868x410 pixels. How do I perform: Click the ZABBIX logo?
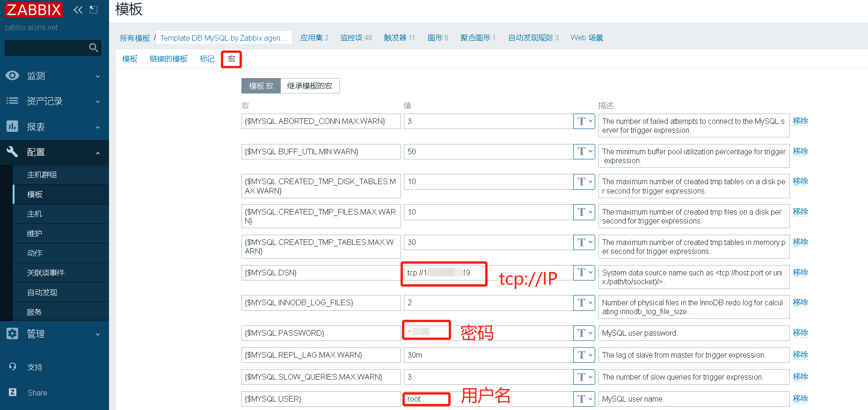[x=34, y=9]
